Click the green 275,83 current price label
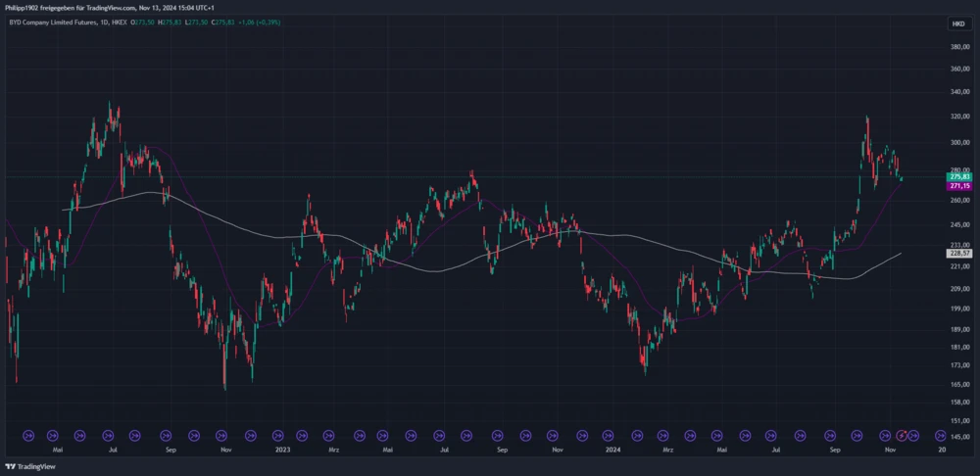980x476 pixels. [960, 176]
